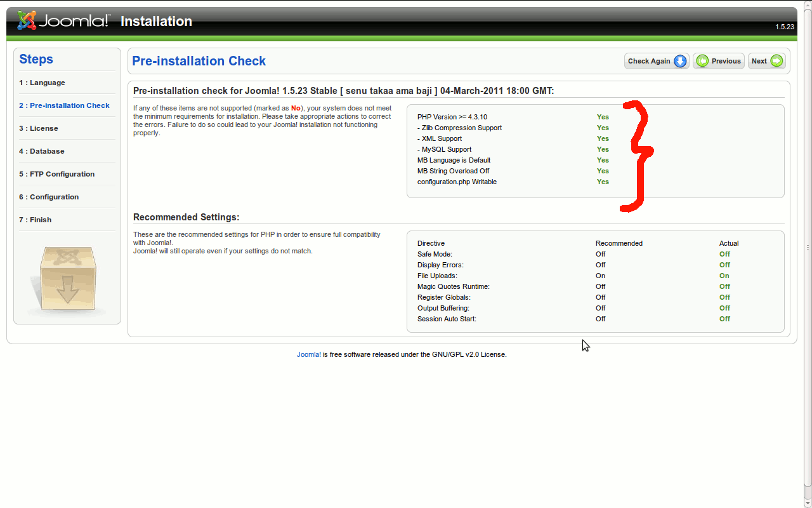Click the Recommended Settings heading

pyautogui.click(x=186, y=217)
